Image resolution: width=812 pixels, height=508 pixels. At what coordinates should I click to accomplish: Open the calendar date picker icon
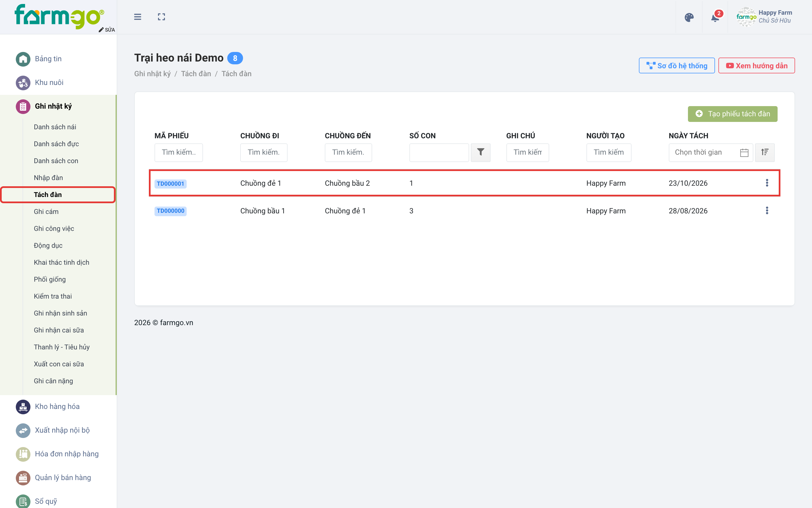pos(744,152)
